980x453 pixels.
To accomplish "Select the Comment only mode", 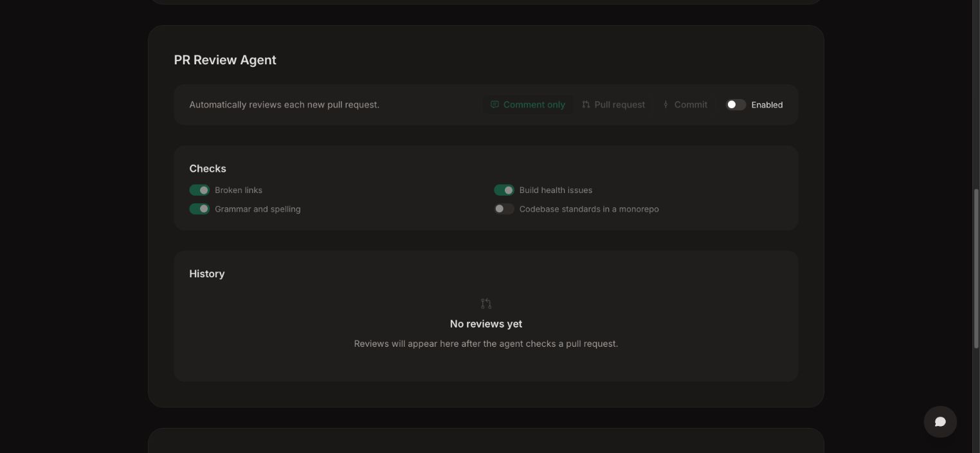I will pyautogui.click(x=527, y=105).
